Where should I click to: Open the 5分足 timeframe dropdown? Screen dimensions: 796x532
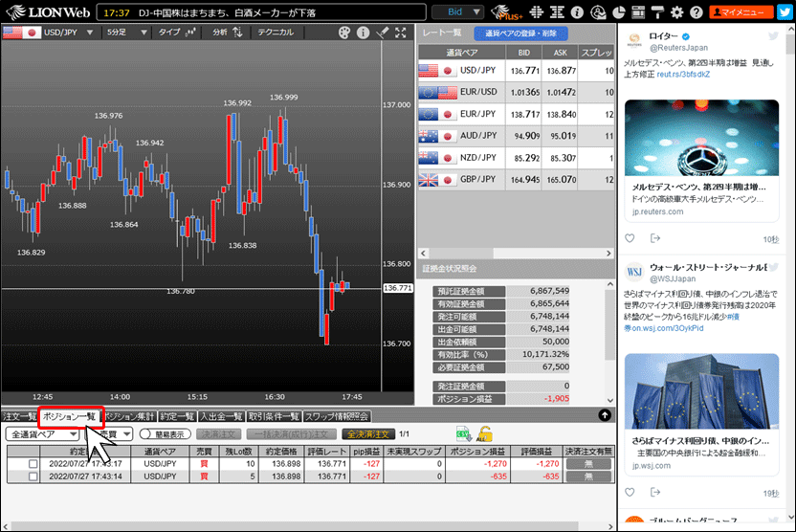tap(127, 32)
